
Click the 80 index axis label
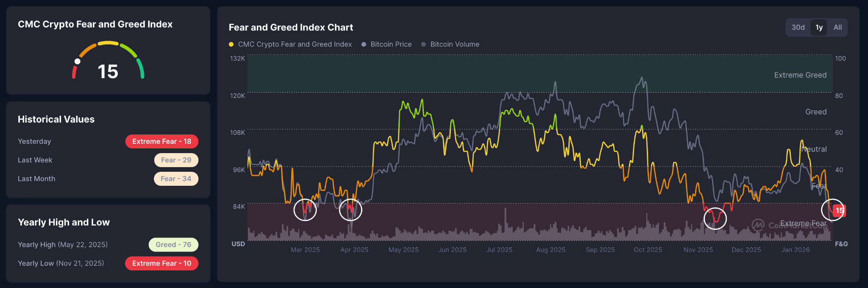(x=839, y=96)
